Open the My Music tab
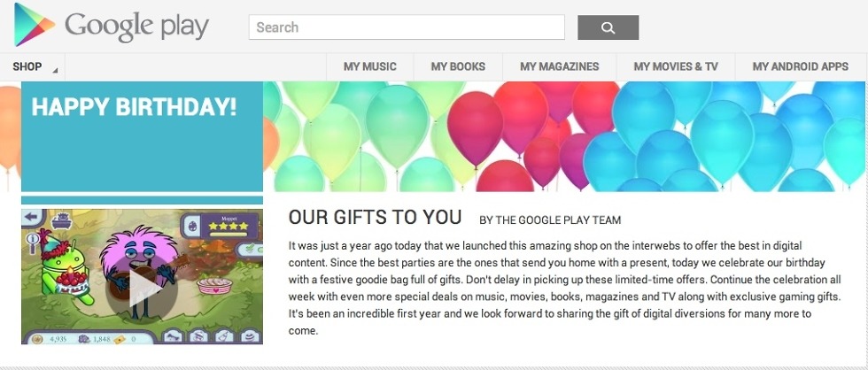 click(x=369, y=66)
